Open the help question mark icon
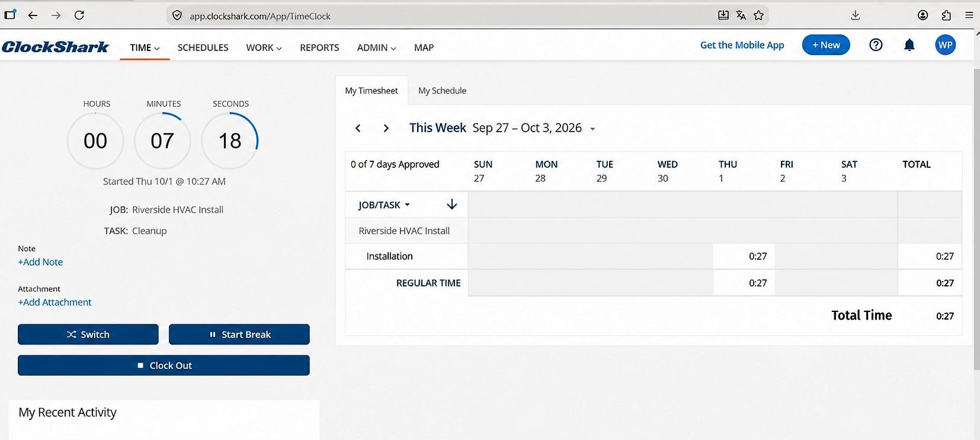Viewport: 980px width, 440px height. [x=876, y=45]
